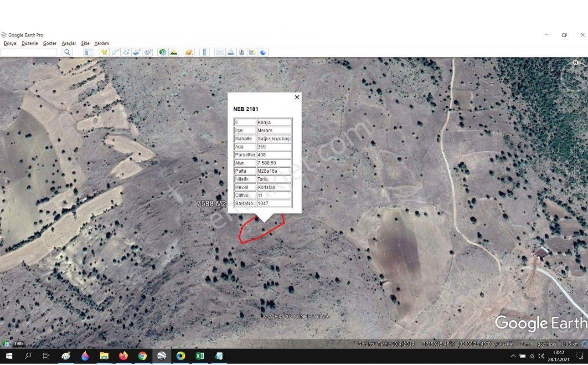Open the Yardım menu
This screenshot has height=365, width=588.
102,43
